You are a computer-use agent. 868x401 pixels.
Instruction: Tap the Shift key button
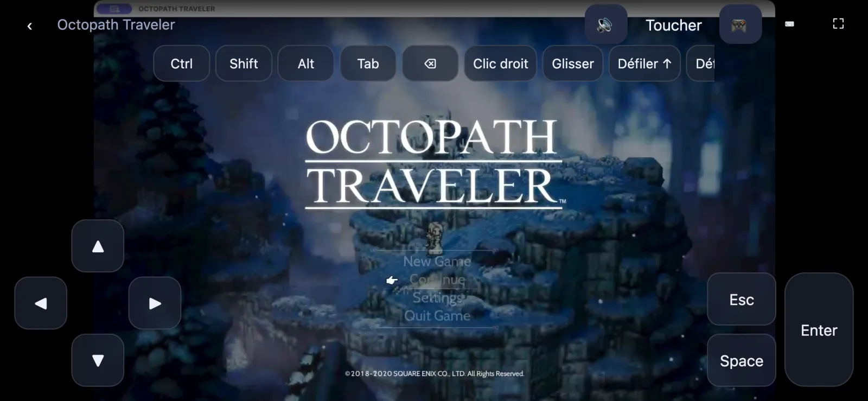tap(244, 63)
